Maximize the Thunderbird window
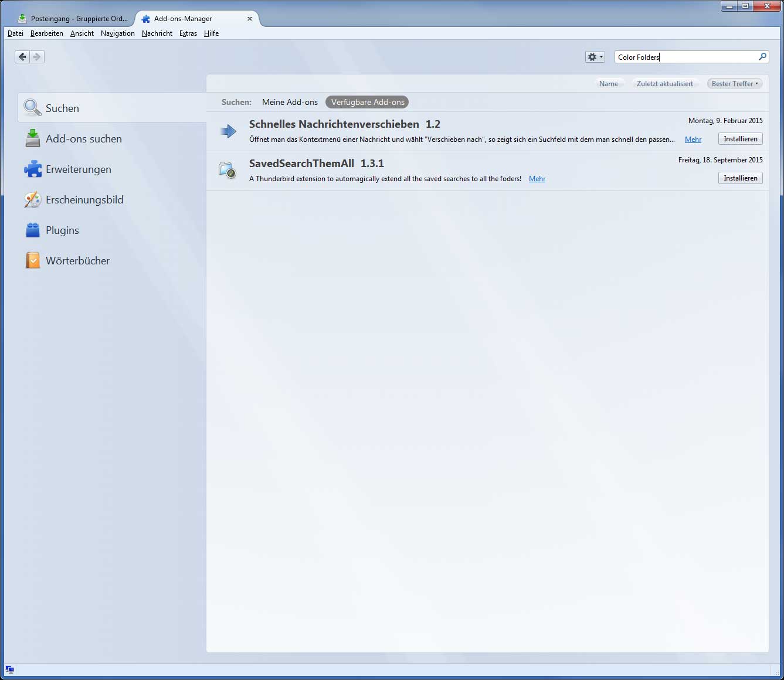The width and height of the screenshot is (784, 680). [745, 6]
